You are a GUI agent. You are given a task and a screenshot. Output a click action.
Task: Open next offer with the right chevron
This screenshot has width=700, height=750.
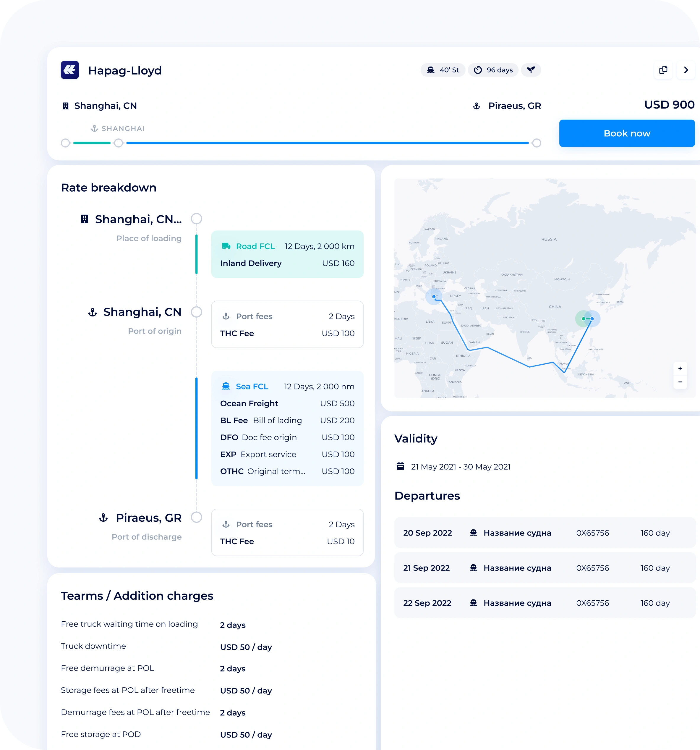(686, 70)
